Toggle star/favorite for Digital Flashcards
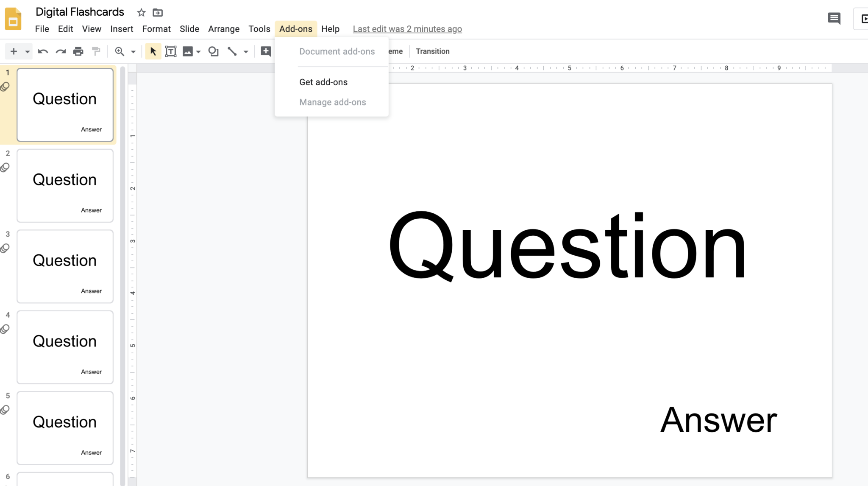The height and width of the screenshot is (486, 868). click(141, 12)
